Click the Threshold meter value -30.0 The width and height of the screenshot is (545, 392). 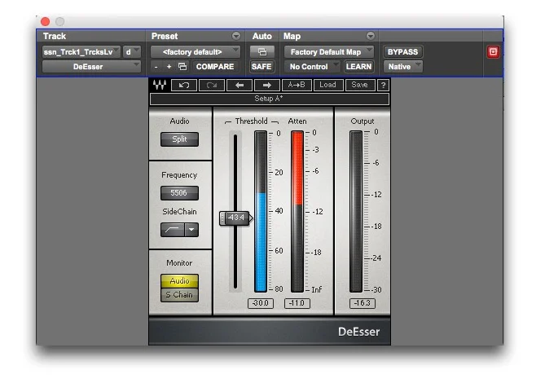tap(261, 303)
